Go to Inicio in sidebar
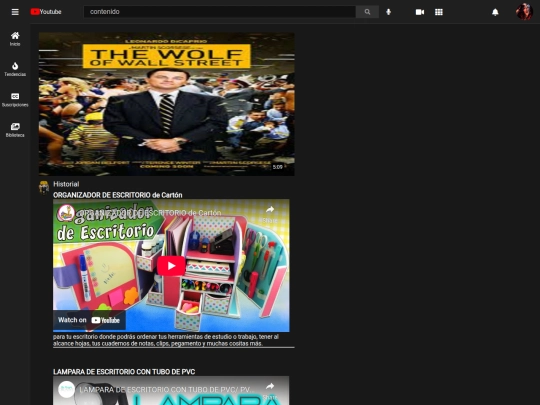Viewport: 540px width, 405px height. tap(15, 39)
